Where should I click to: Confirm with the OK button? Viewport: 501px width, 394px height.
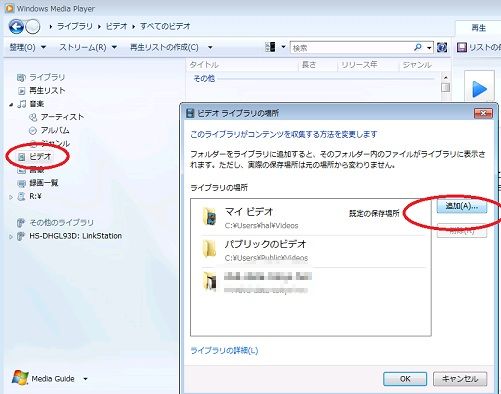(x=405, y=379)
